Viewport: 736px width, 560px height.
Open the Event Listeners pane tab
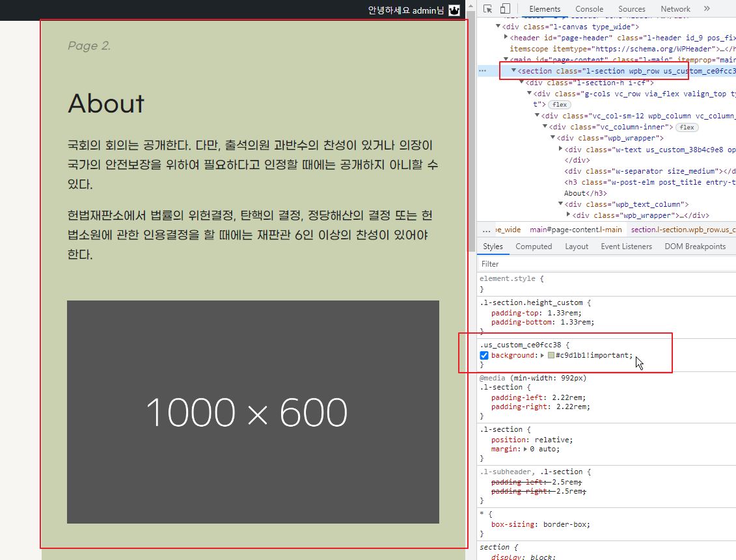tap(626, 247)
